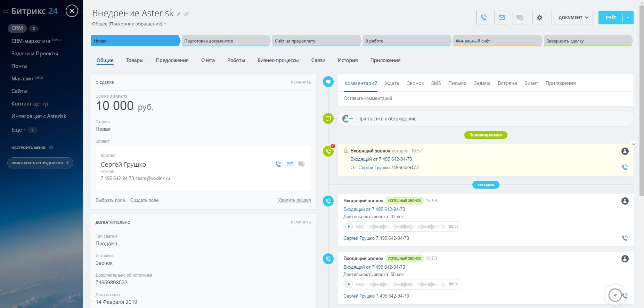Open chat via speech bubbles button in top toolbar
The height and width of the screenshot is (308, 644).
(520, 17)
